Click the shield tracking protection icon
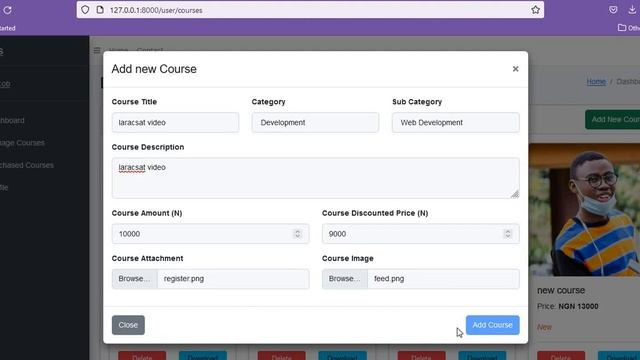Screen dimensions: 640x360 pos(85,10)
